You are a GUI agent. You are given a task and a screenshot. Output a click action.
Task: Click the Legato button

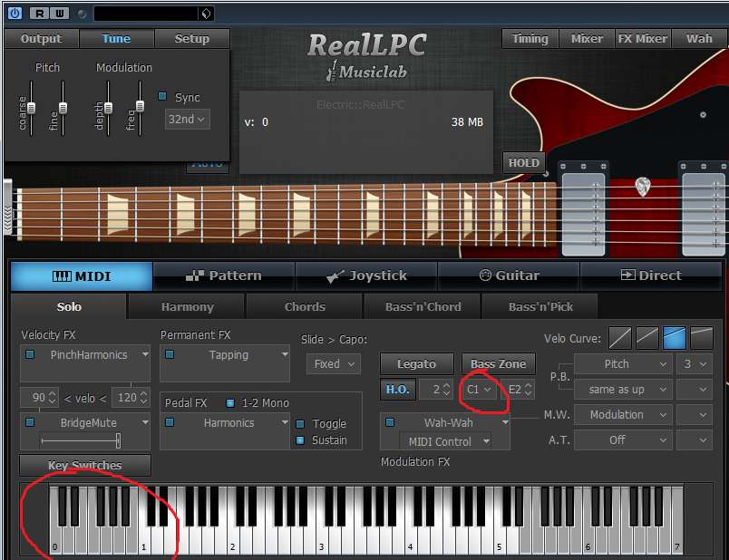coord(416,364)
